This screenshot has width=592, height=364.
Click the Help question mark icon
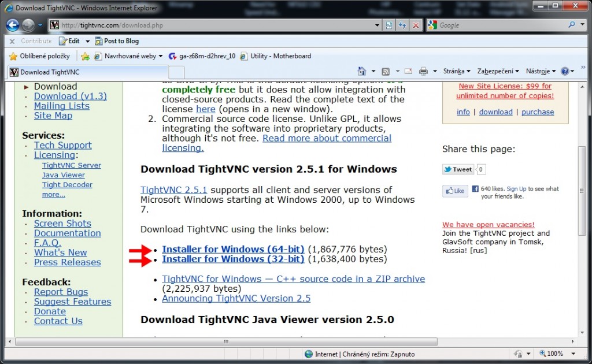tap(565, 71)
